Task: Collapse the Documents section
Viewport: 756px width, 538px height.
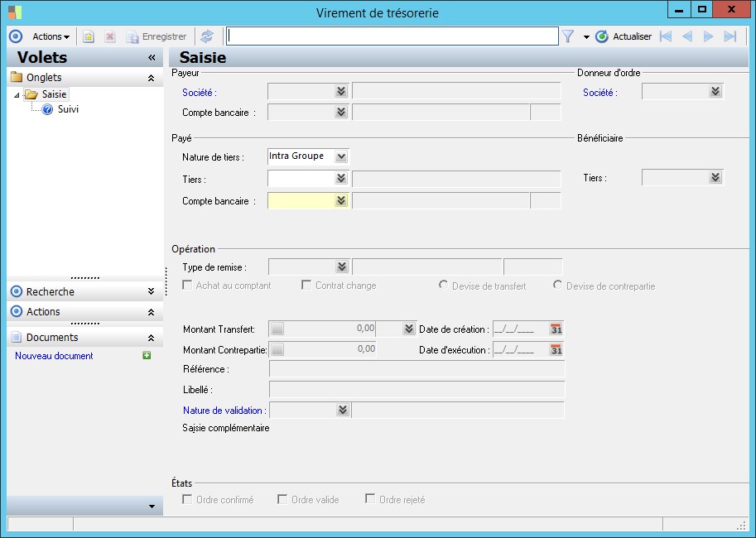Action: [x=151, y=338]
